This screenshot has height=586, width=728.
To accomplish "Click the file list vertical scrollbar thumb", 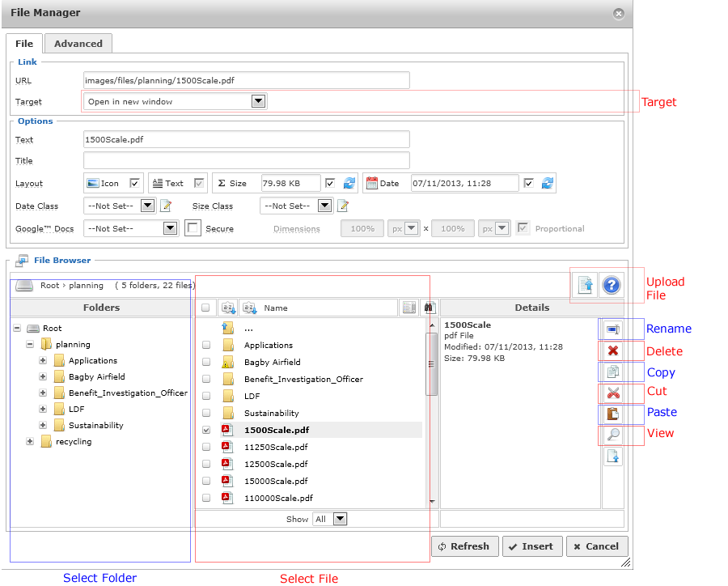I will pyautogui.click(x=431, y=364).
